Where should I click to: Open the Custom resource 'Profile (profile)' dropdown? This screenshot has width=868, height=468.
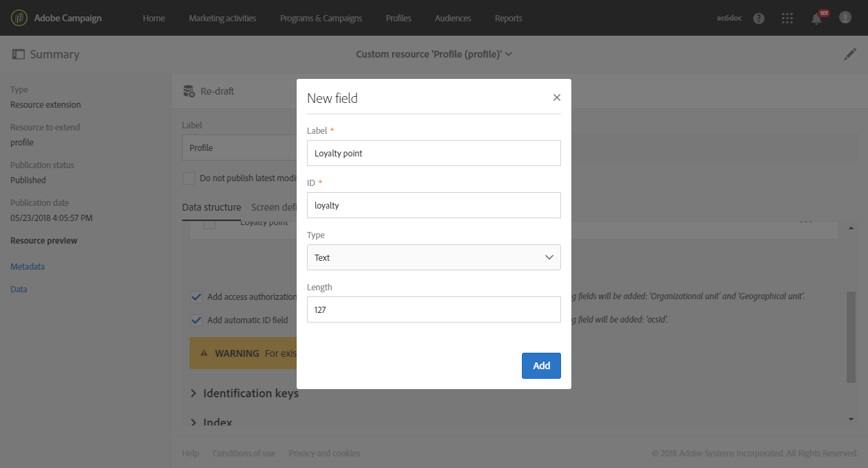tap(434, 54)
